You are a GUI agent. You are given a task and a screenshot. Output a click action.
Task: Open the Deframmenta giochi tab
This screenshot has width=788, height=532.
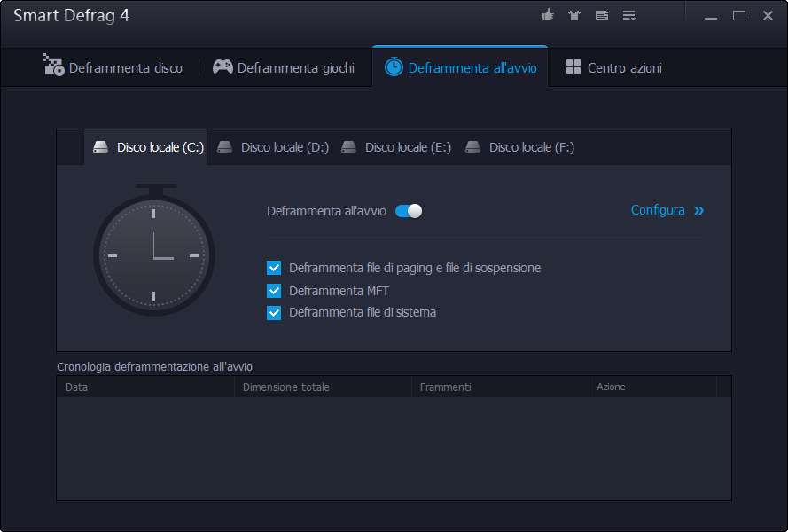point(284,67)
